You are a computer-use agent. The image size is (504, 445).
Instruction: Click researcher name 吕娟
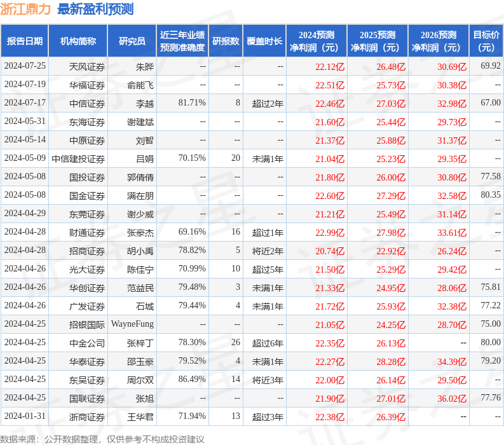click(x=145, y=159)
